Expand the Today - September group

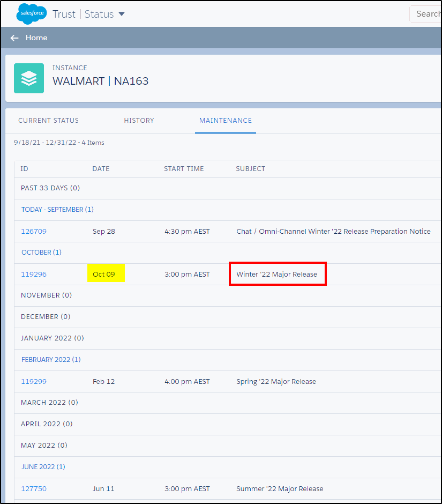pyautogui.click(x=57, y=210)
